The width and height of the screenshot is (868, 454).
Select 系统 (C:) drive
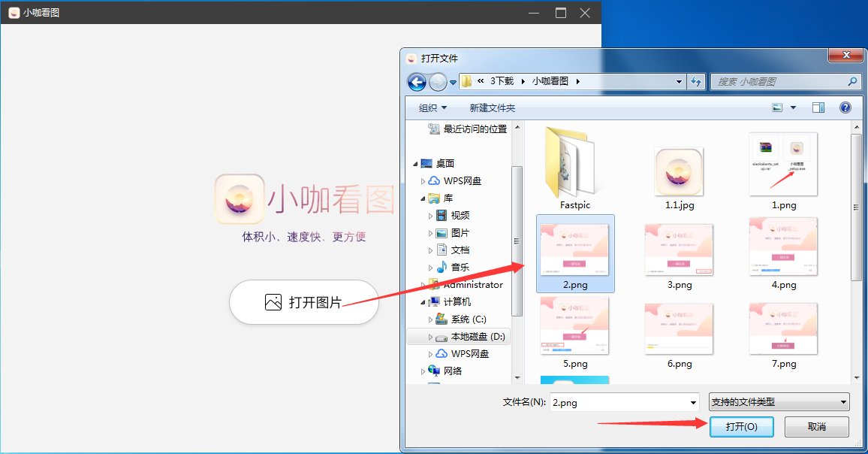[x=461, y=319]
